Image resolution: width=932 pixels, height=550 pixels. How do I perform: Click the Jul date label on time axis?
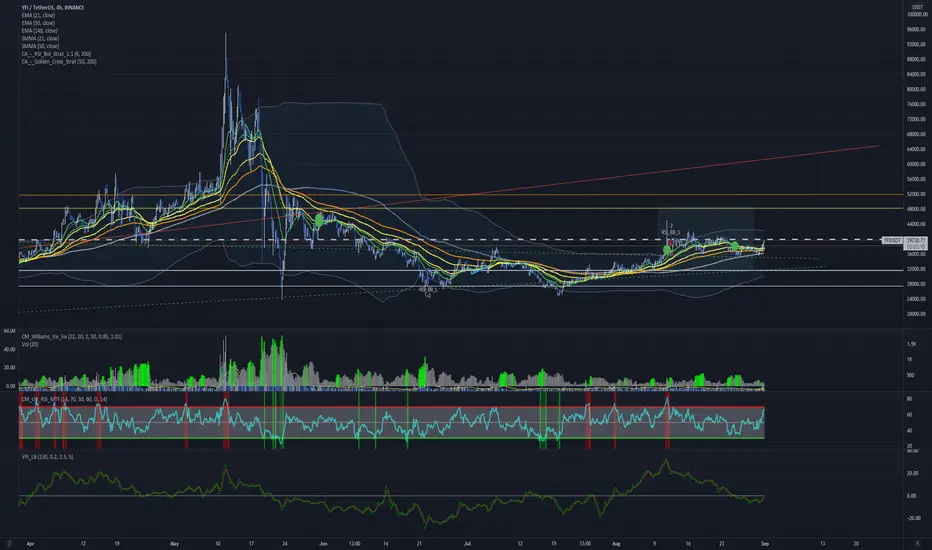[467, 543]
